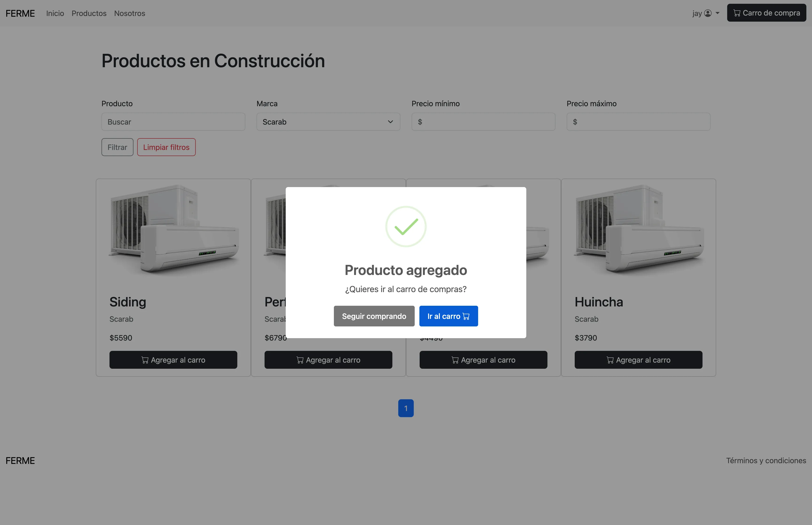Click the green checkmark icon in the modal
Image resolution: width=812 pixels, height=525 pixels.
point(406,226)
